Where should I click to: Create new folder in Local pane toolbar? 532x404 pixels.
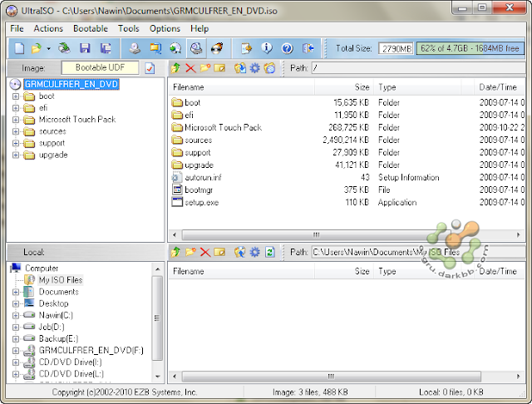pyautogui.click(x=190, y=252)
